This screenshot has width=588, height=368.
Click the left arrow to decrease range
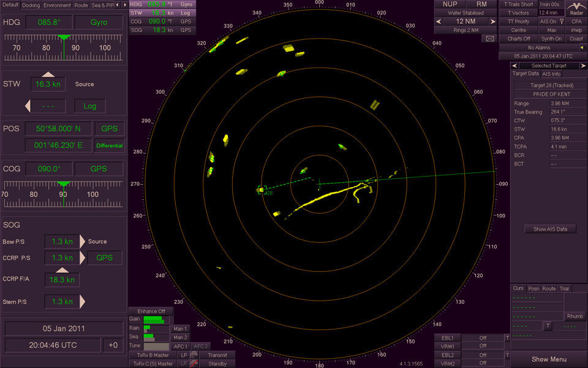point(437,21)
